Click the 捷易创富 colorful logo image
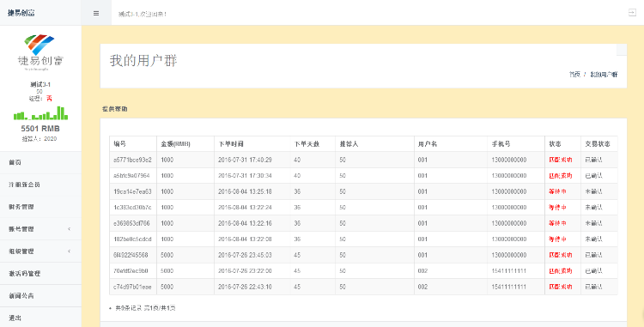The width and height of the screenshot is (644, 327). pos(39,51)
